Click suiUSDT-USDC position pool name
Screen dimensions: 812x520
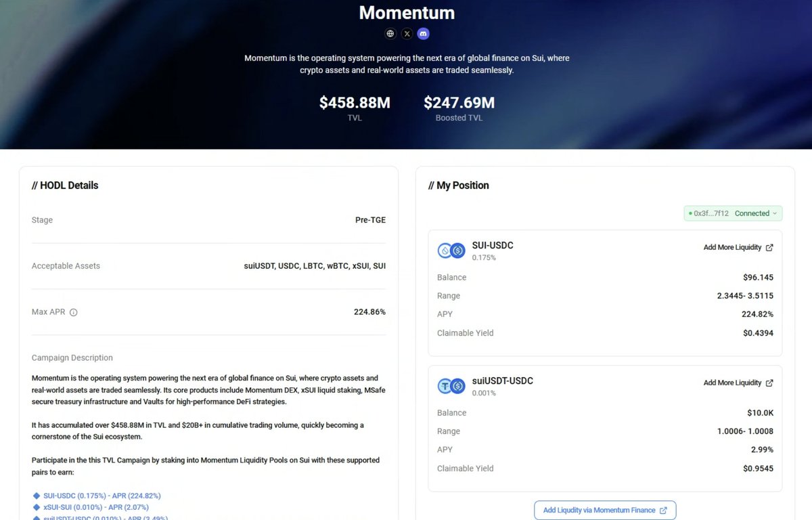click(x=503, y=381)
